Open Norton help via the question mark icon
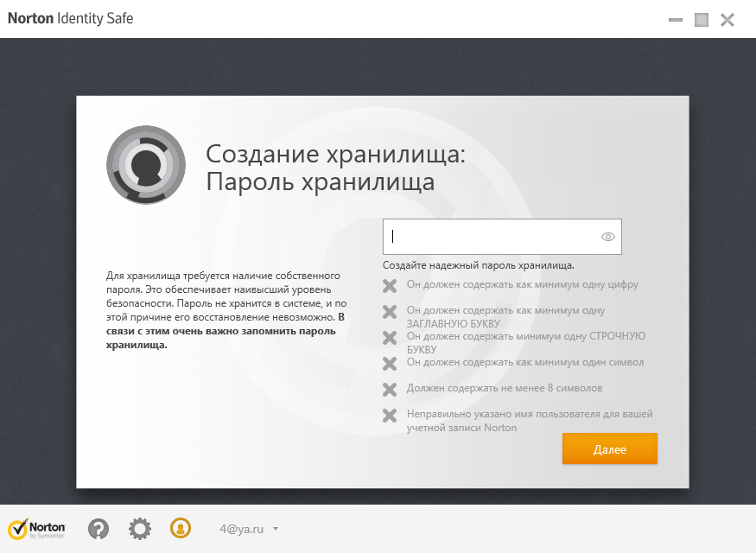The height and width of the screenshot is (553, 756). pos(98,529)
